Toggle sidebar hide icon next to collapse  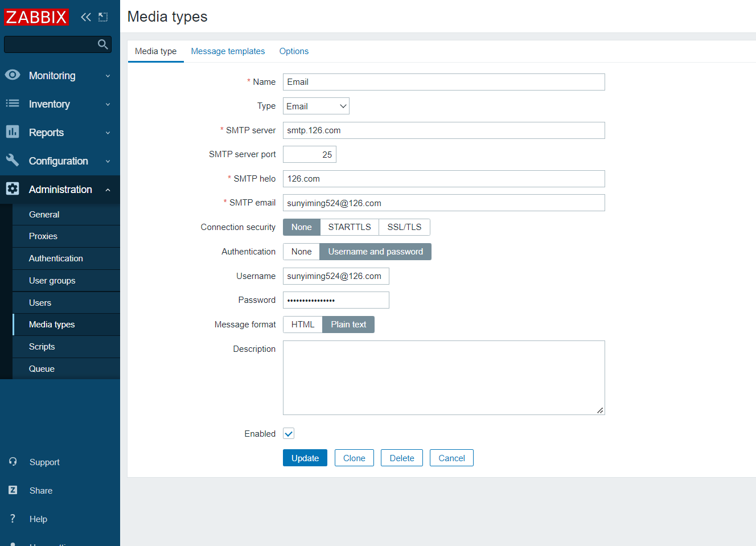pyautogui.click(x=103, y=17)
